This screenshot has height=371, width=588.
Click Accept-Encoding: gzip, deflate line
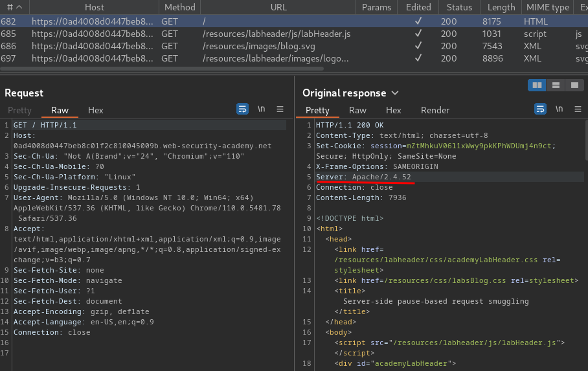point(81,311)
